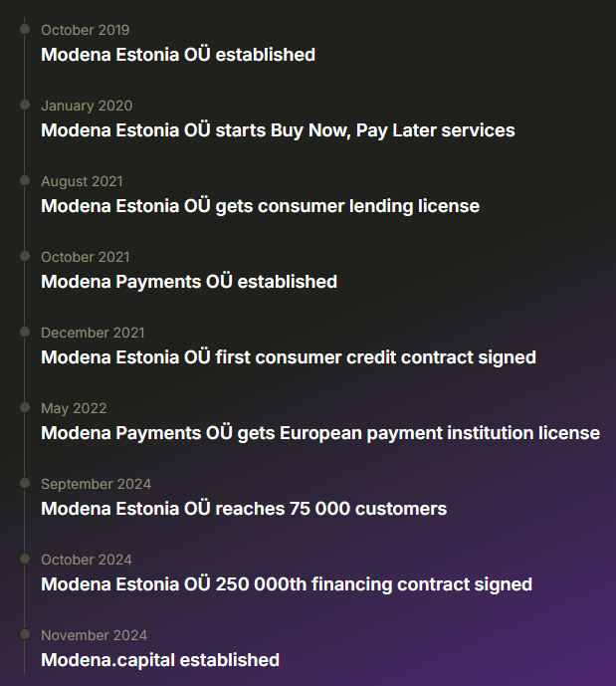Click the January 2020 timeline dot
Viewport: 616px width, 686px height.
tap(24, 106)
